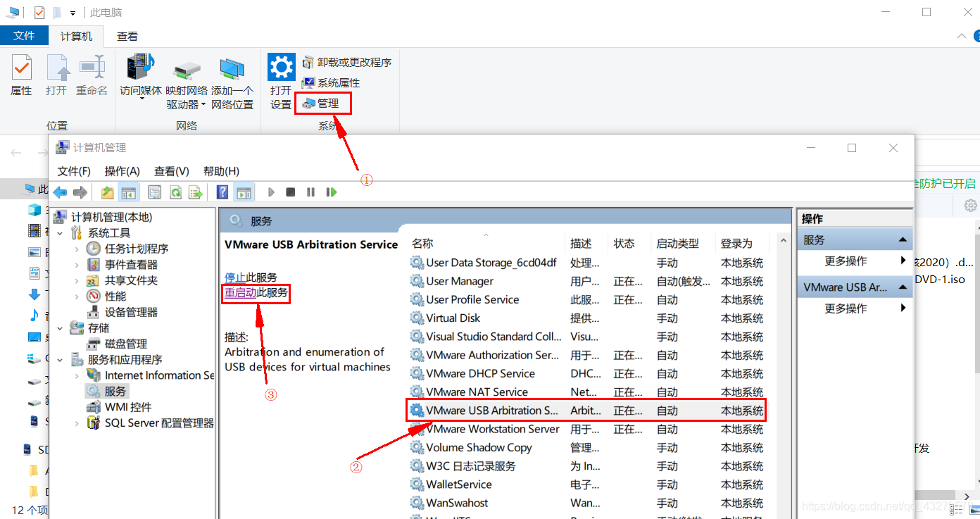
Task: Go forward in Computer Management toolbar
Action: coord(80,192)
